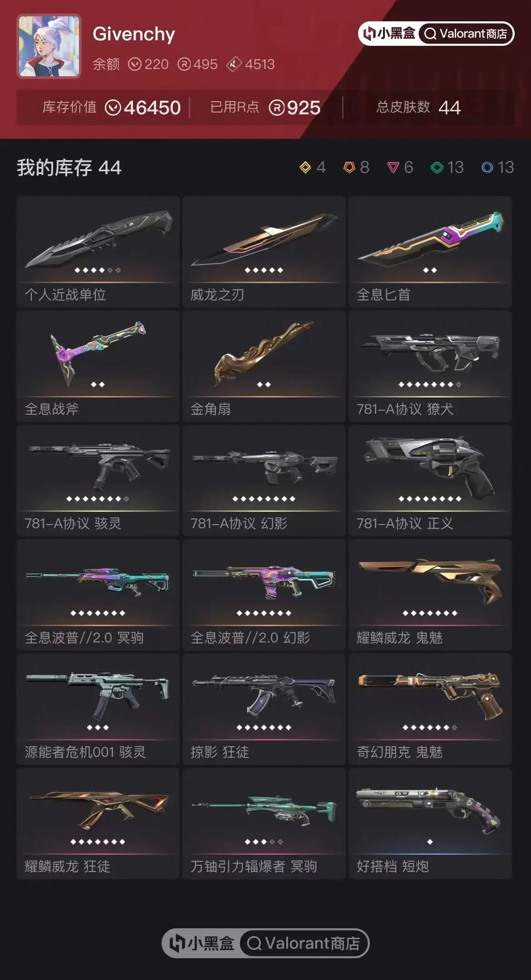531x980 pixels.
Task: Open the 781-A协议 正义 revolver skin
Action: click(x=430, y=480)
